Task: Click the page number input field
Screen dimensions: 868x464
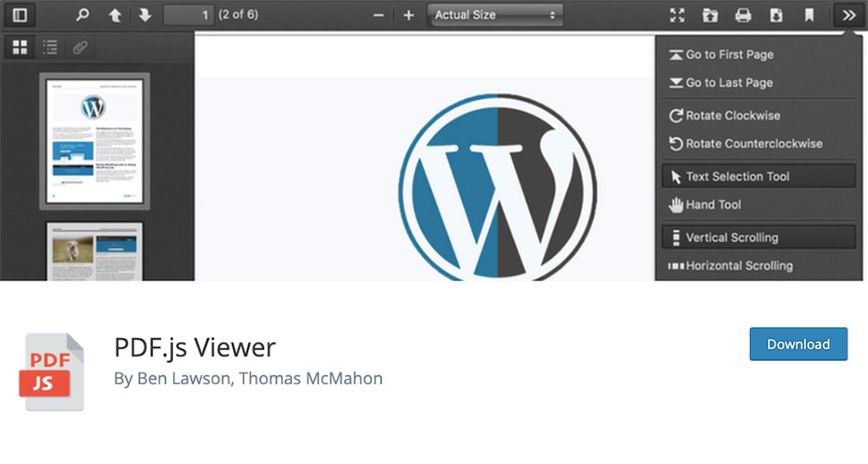Action: [188, 15]
